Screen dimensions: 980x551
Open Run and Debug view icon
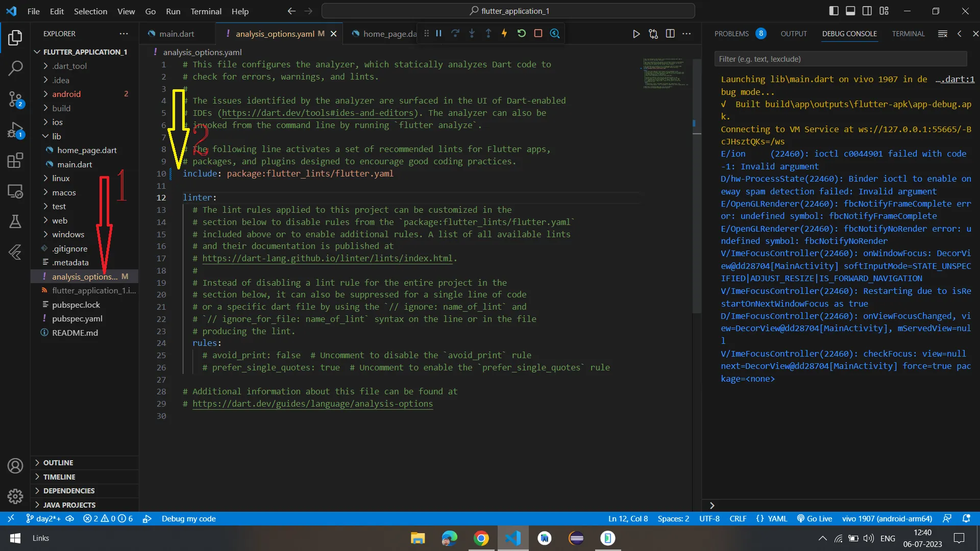tap(15, 130)
